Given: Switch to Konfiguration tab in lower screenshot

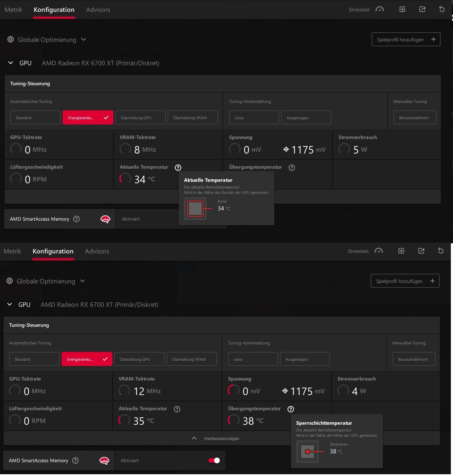Looking at the screenshot, I should pos(53,251).
